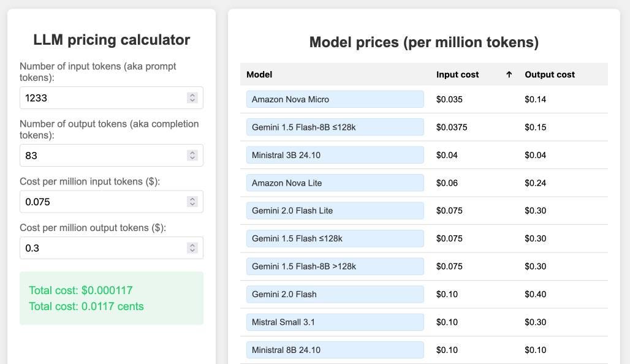
Task: Select Gemini 1.5 Flash-8B ≤128k model
Action: (x=335, y=127)
